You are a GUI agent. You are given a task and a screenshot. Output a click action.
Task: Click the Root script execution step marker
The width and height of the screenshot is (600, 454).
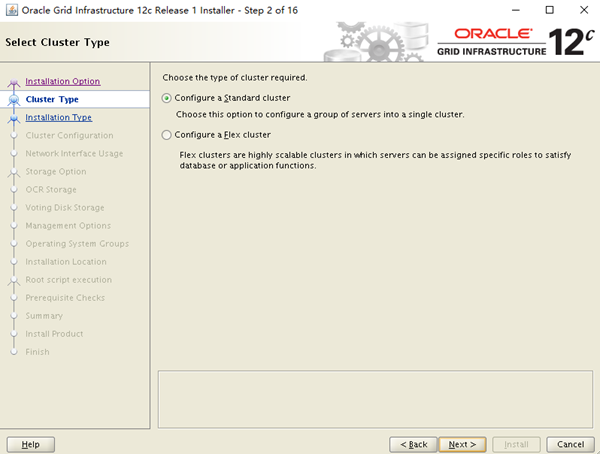14,280
